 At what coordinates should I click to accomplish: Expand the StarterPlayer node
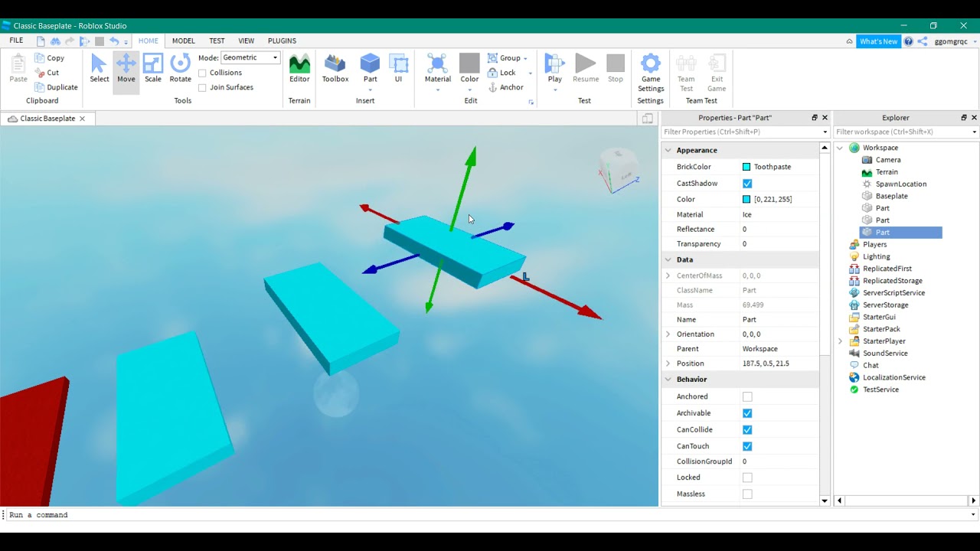[840, 341]
